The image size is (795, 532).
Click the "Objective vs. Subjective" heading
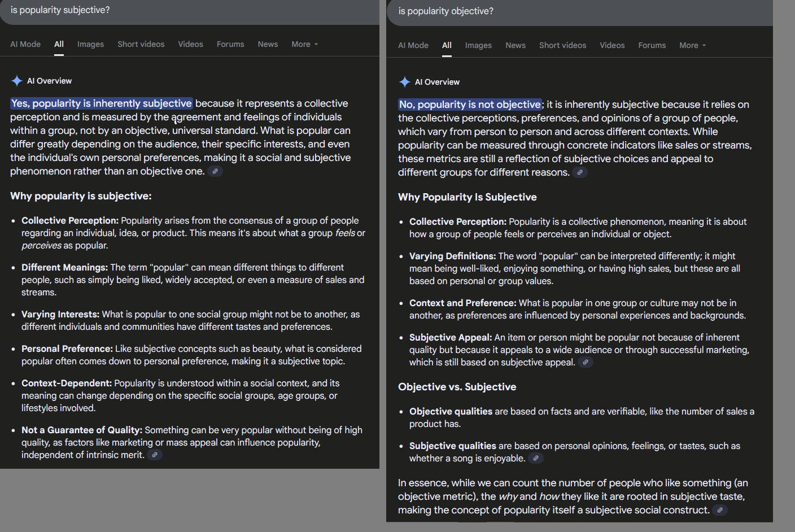point(457,387)
